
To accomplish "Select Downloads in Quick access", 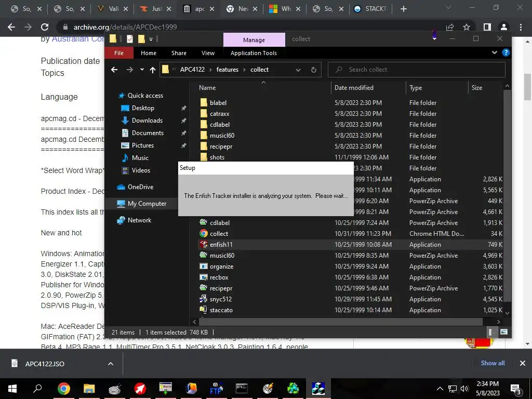I will pos(147,121).
